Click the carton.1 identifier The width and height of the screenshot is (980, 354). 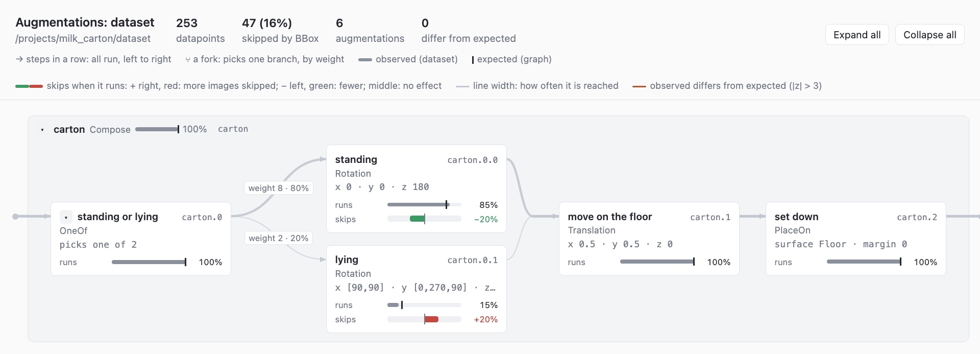tap(710, 217)
